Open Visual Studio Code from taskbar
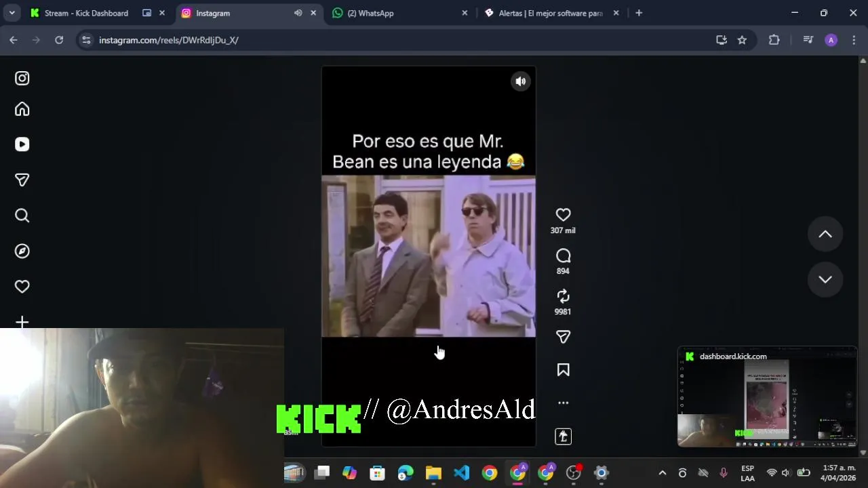868x488 pixels. [462, 472]
